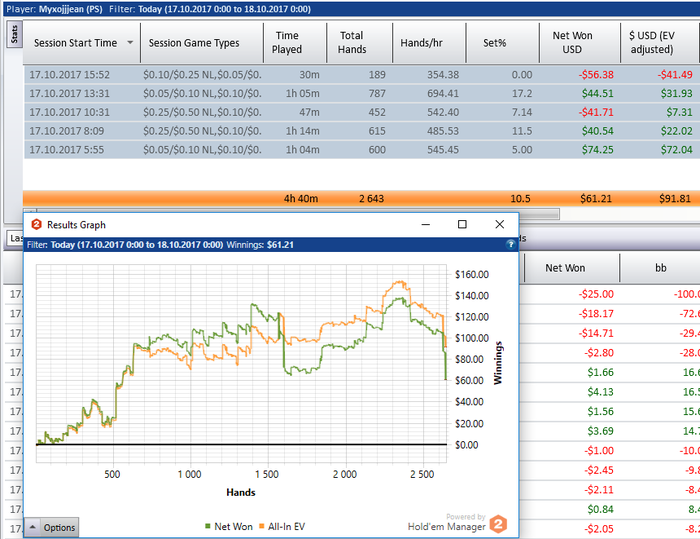
Task: Sort by Session Game Types column
Action: [x=202, y=43]
